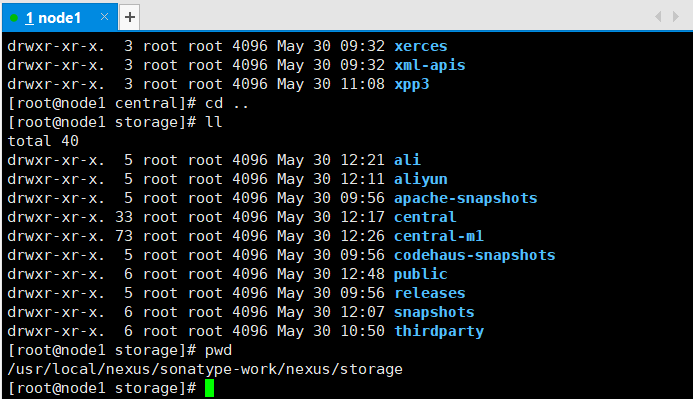Click the green terminal cursor block
The width and height of the screenshot is (693, 399).
[x=209, y=388]
